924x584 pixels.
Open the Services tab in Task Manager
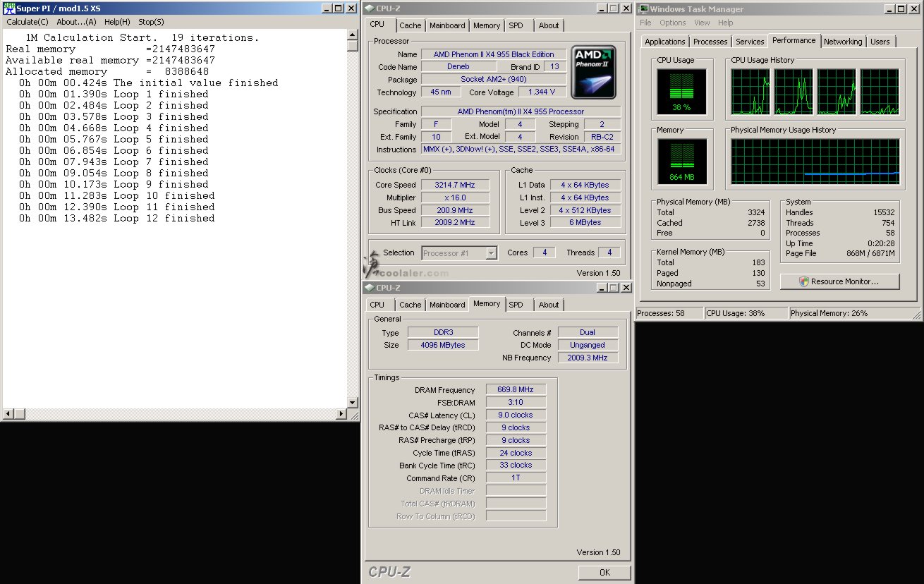click(x=750, y=42)
